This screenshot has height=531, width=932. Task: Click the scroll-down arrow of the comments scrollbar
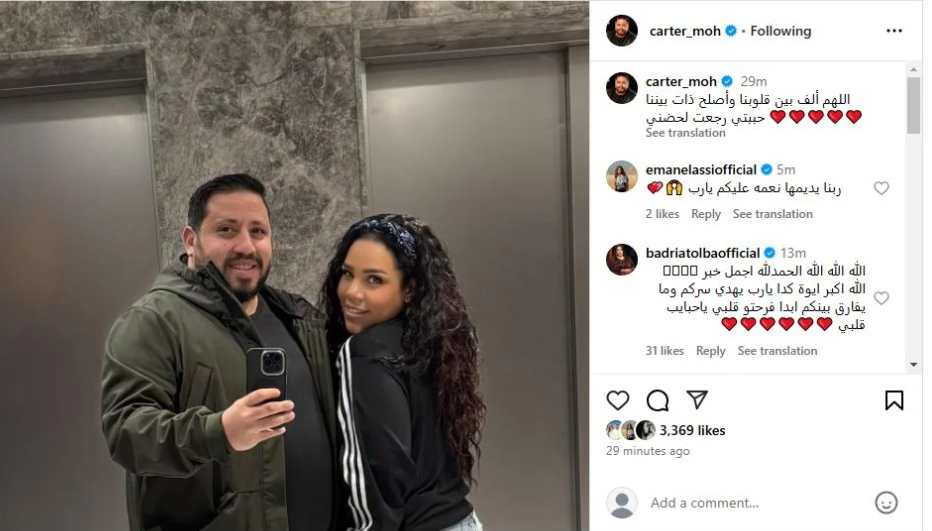point(914,365)
